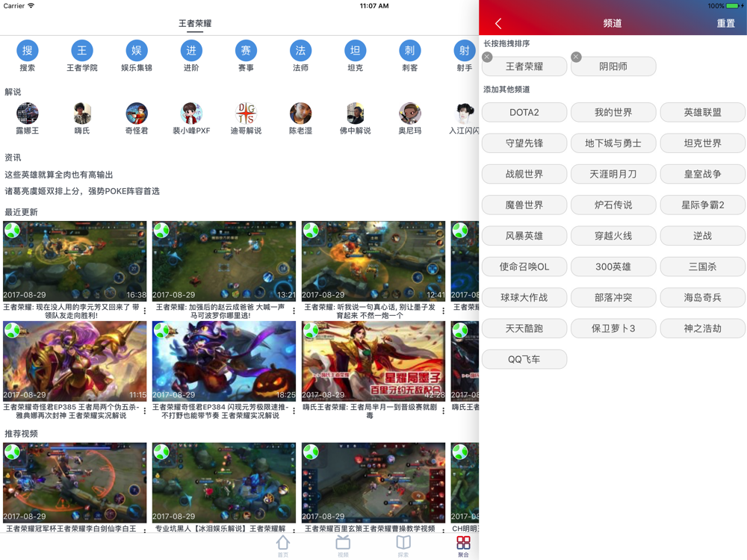
Task: Open commentator 嗨氏 avatar
Action: pos(82,113)
